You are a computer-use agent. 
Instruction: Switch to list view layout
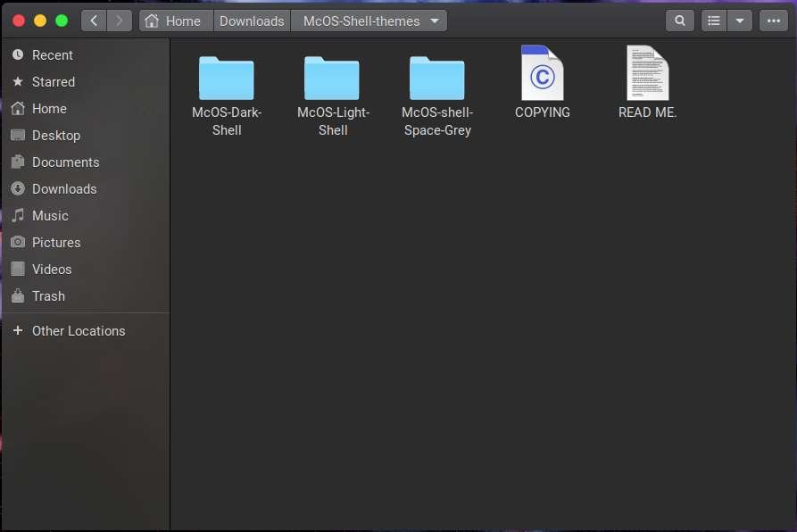tap(714, 21)
